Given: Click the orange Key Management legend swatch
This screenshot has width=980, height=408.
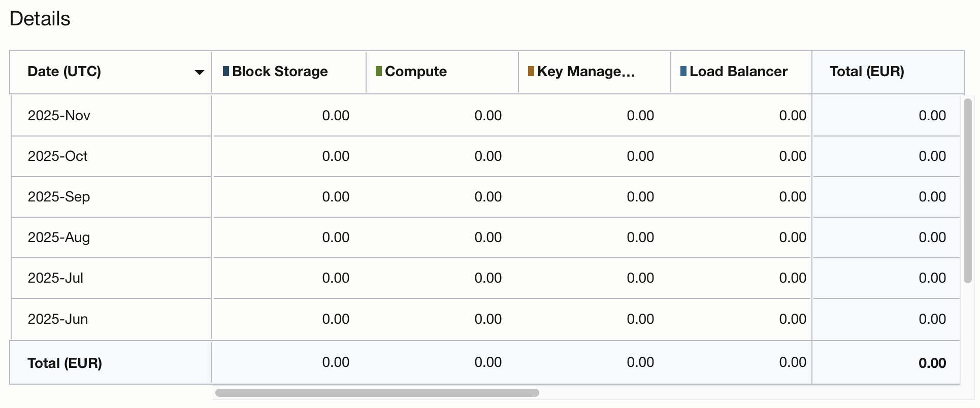Looking at the screenshot, I should 531,71.
